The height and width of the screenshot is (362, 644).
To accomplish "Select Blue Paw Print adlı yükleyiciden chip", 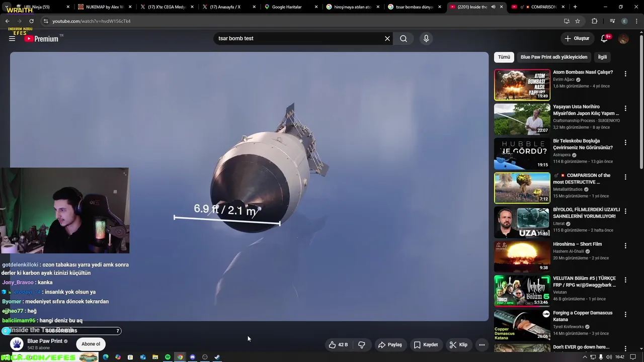I will pos(554,57).
